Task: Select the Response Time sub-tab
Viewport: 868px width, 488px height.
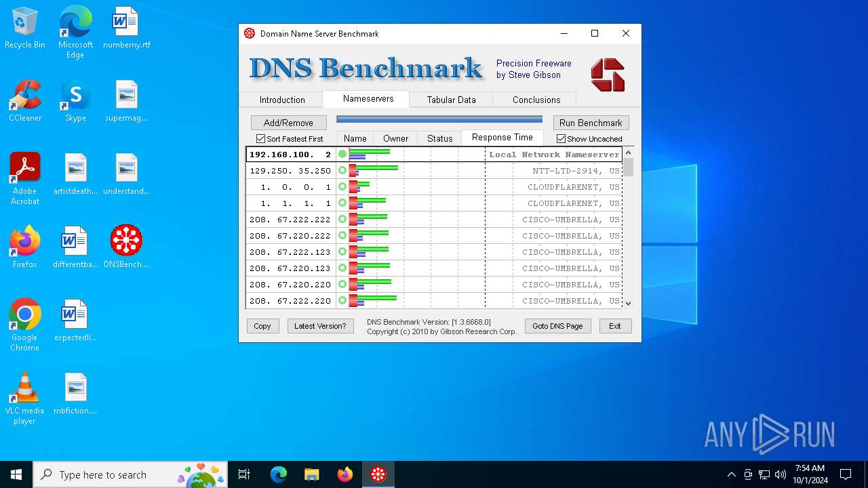Action: coord(502,137)
